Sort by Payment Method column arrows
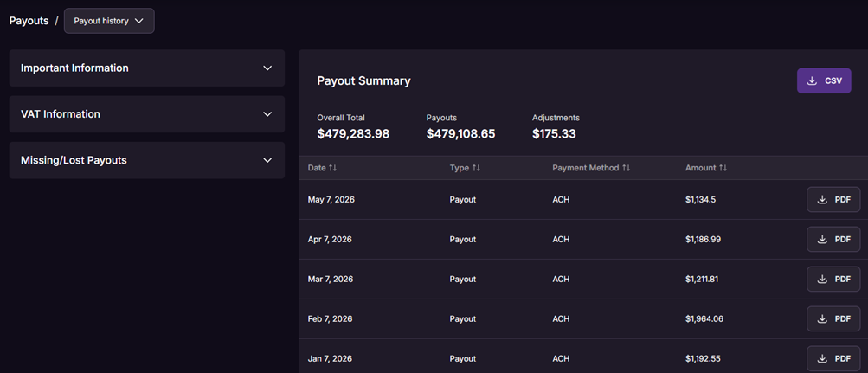This screenshot has height=373, width=868. [626, 168]
